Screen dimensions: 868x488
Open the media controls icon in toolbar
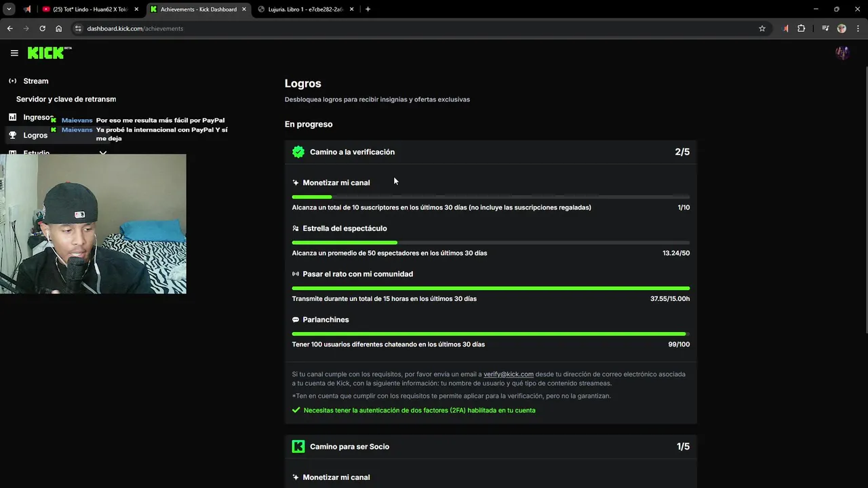tap(825, 28)
